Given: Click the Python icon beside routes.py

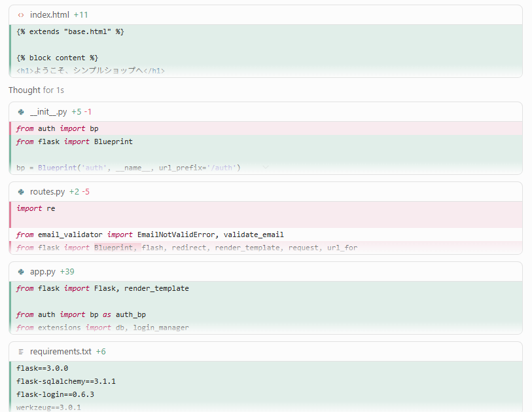Looking at the screenshot, I should (21, 192).
